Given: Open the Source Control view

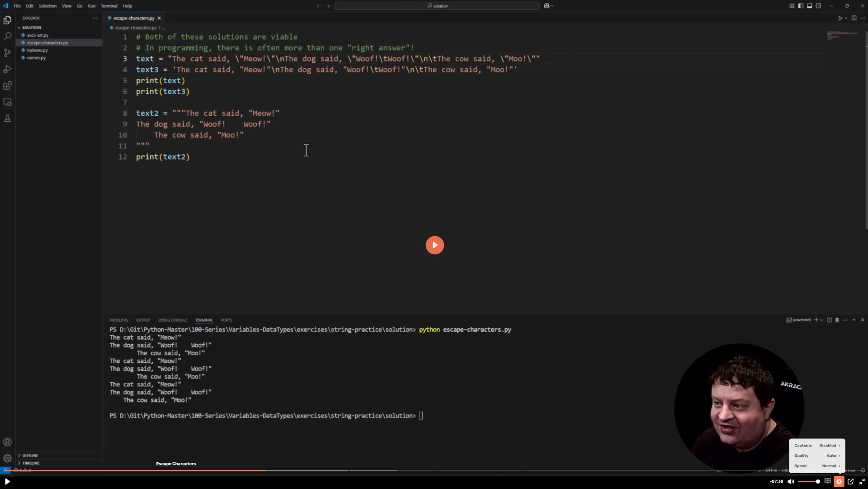Looking at the screenshot, I should [x=7, y=52].
